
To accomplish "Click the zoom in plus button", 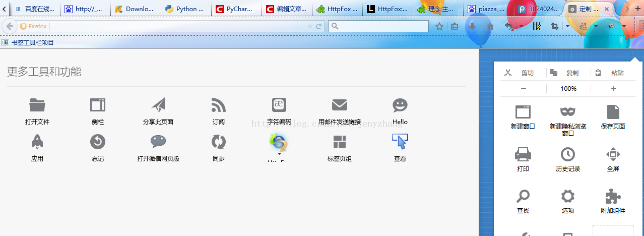I will pyautogui.click(x=613, y=89).
